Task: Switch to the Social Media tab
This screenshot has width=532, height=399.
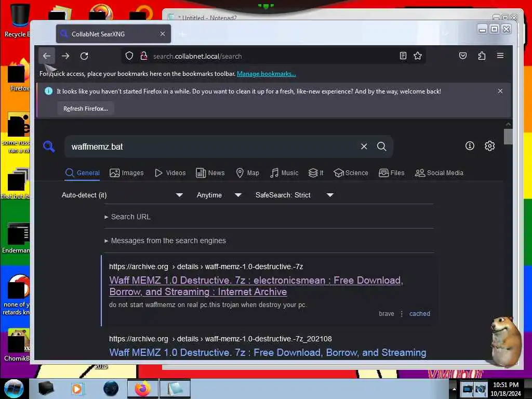Action: 439,172
